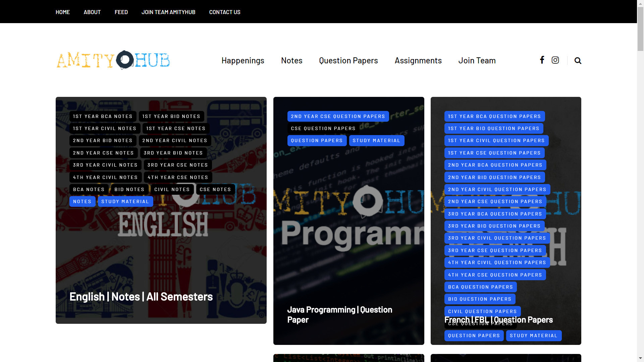Click the BID NOTES tag

point(129,189)
